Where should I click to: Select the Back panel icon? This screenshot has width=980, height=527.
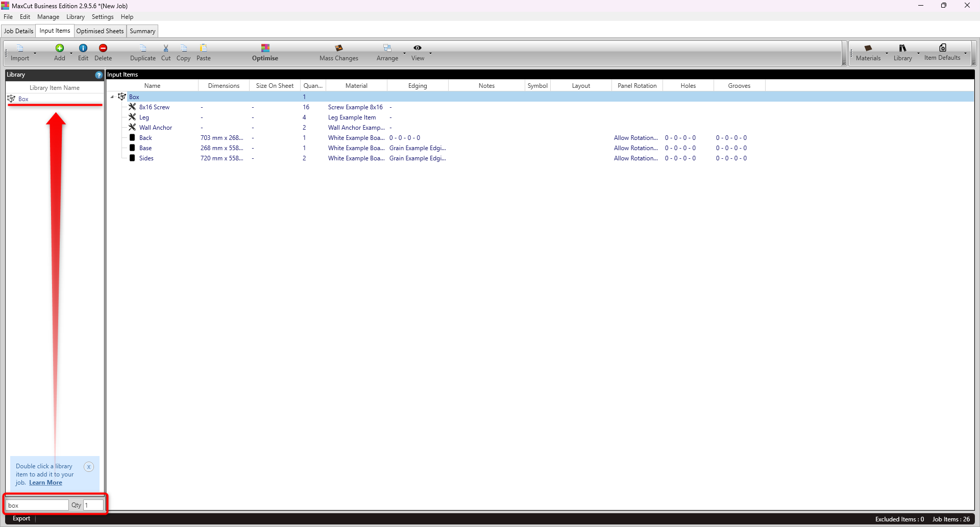pyautogui.click(x=132, y=137)
